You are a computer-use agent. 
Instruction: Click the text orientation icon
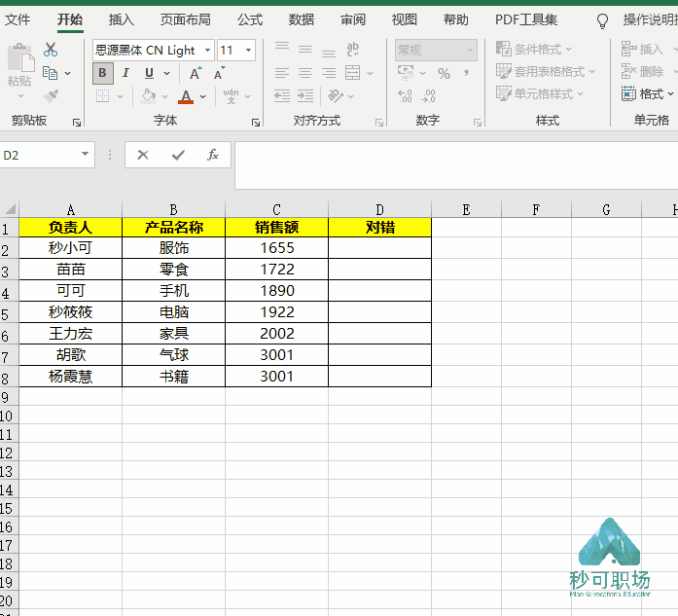[336, 95]
